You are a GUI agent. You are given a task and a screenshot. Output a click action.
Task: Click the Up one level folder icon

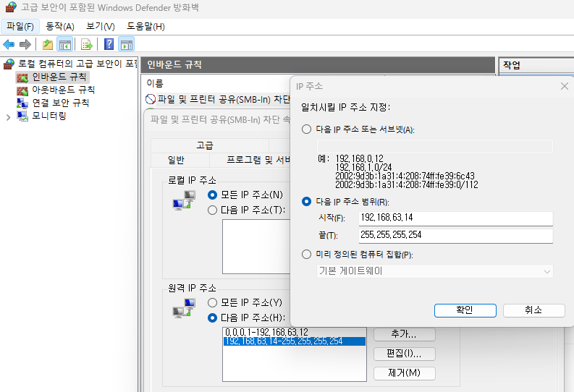(48, 45)
